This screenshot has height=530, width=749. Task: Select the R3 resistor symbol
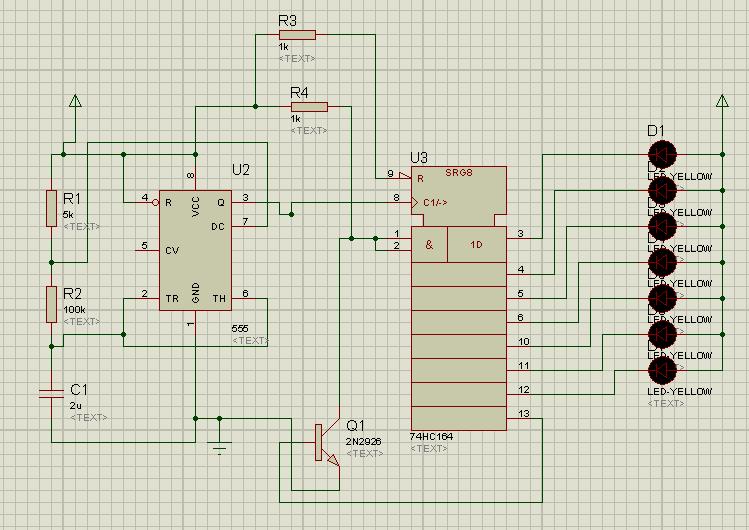tap(297, 35)
